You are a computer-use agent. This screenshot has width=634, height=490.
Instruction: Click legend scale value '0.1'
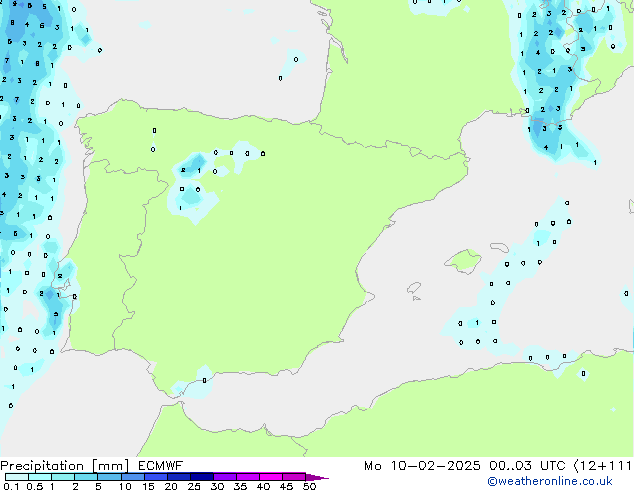[x=11, y=486]
